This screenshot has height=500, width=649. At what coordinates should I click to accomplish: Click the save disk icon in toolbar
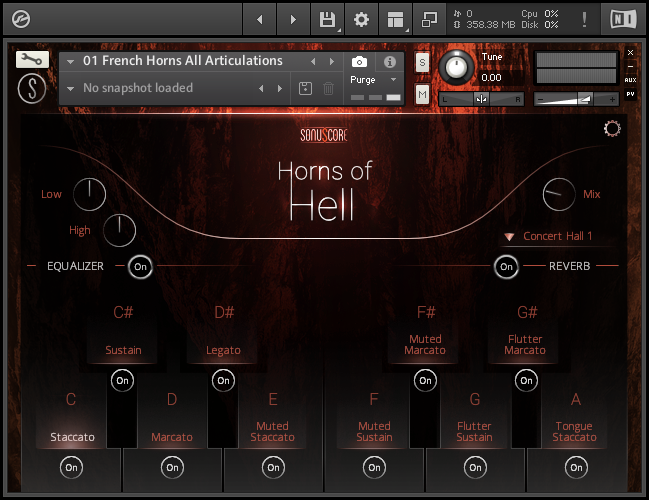click(x=326, y=19)
